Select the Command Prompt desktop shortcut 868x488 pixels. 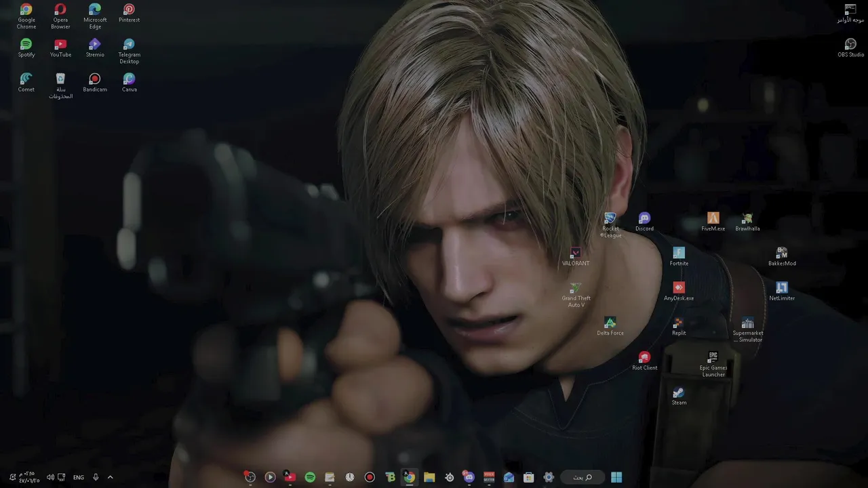tap(850, 13)
